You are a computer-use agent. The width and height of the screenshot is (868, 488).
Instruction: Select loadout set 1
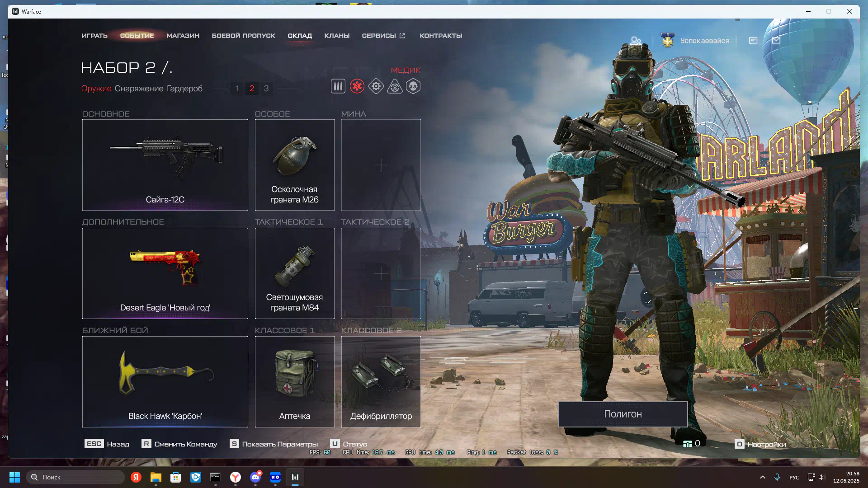pyautogui.click(x=237, y=89)
